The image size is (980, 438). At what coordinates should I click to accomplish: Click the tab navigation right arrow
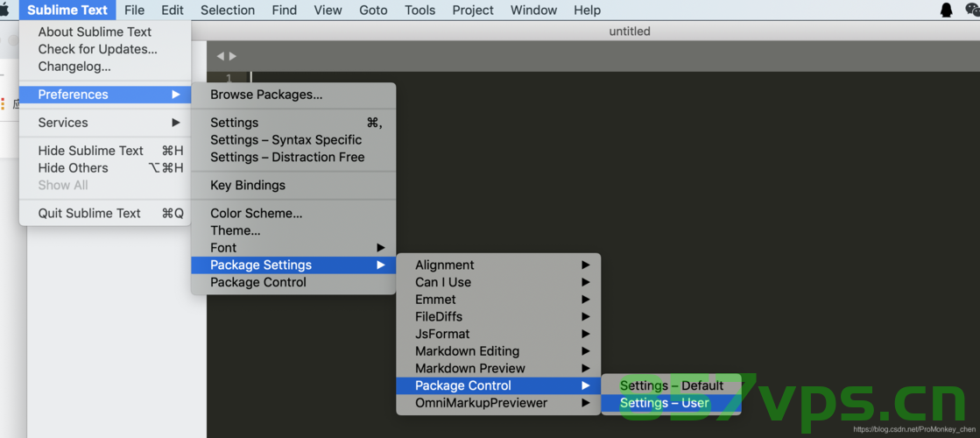[232, 56]
